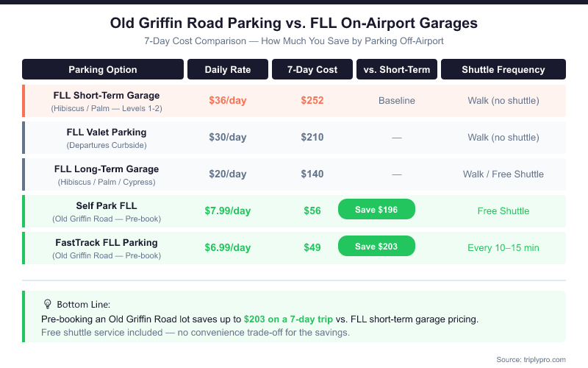Select the Parking Option column header

pos(103,70)
